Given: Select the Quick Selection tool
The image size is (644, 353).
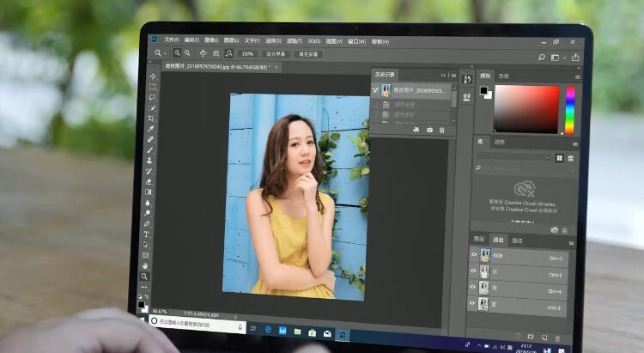Looking at the screenshot, I should (152, 108).
